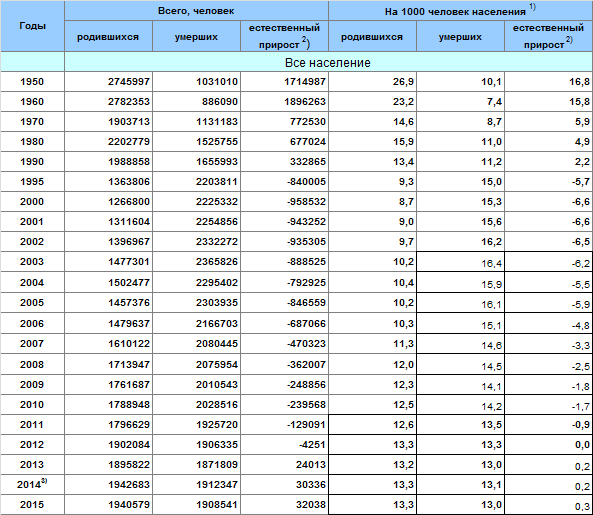
Task: Click the Годы column header
Action: pos(33,26)
